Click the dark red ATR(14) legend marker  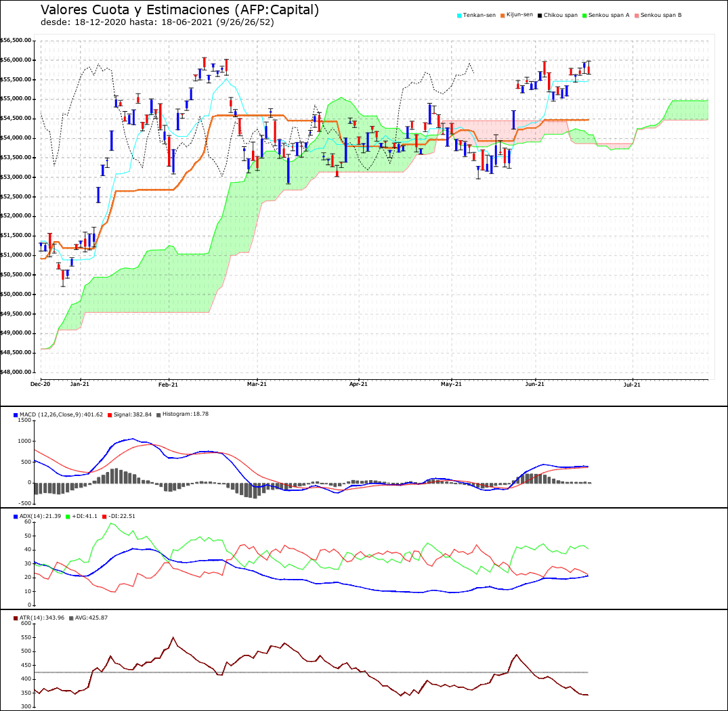click(x=16, y=618)
